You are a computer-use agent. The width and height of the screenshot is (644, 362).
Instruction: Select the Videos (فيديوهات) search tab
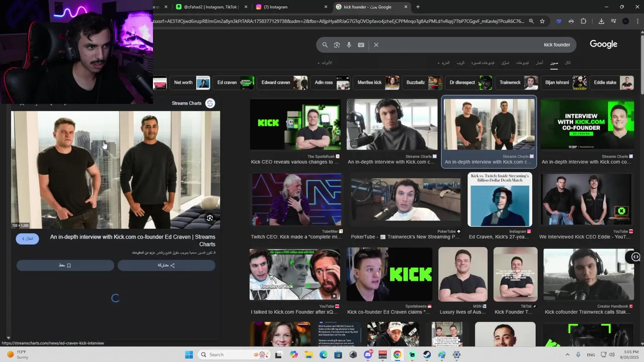(522, 63)
